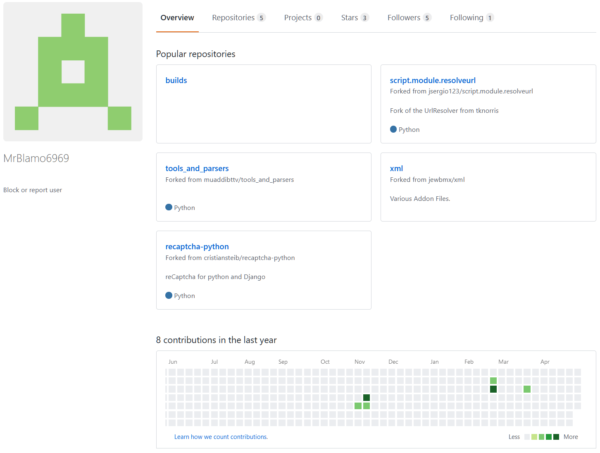The height and width of the screenshot is (453, 600).
Task: Open the Repositories tab
Action: [238, 18]
